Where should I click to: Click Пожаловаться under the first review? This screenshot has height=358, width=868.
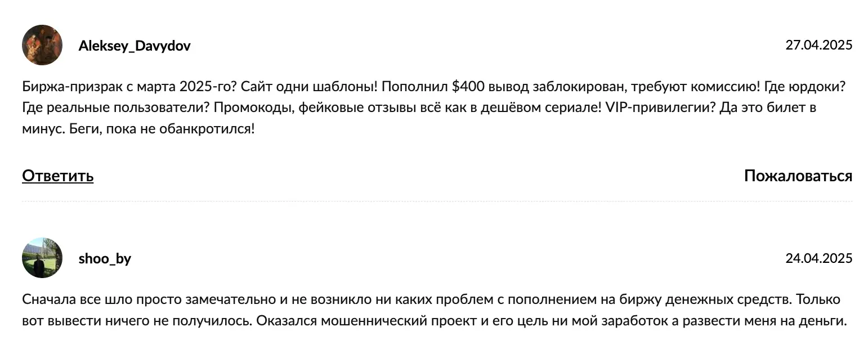pyautogui.click(x=798, y=176)
